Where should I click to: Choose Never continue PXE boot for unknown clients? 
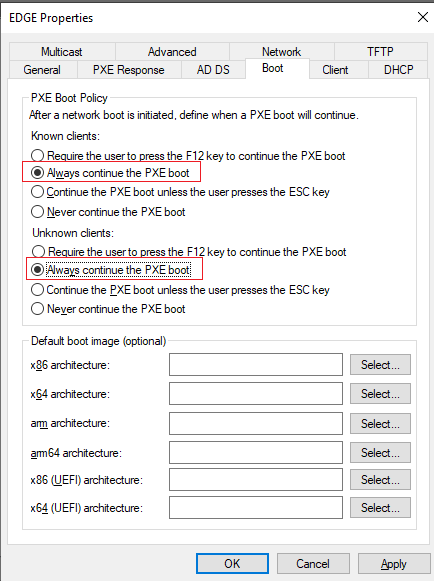(37, 309)
